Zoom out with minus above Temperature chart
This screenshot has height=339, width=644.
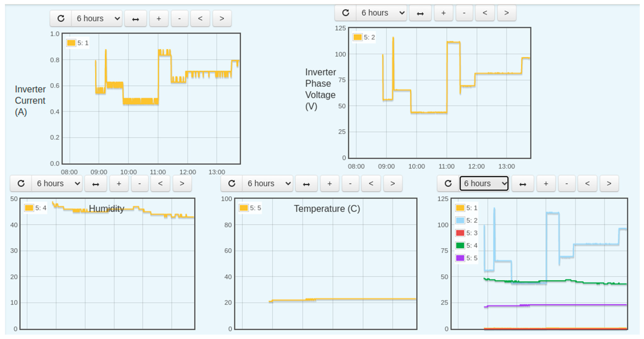[350, 184]
